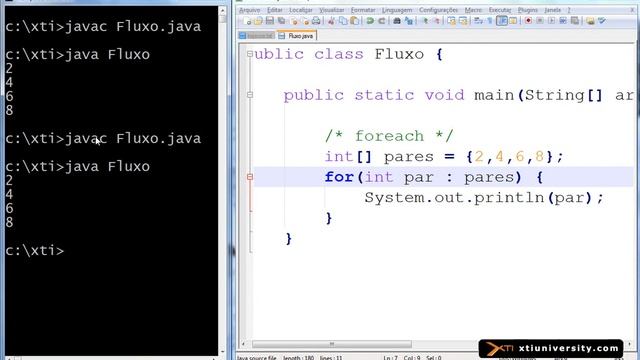The image size is (640, 360).
Task: Click the Close document toolbar icon
Action: [293, 21]
